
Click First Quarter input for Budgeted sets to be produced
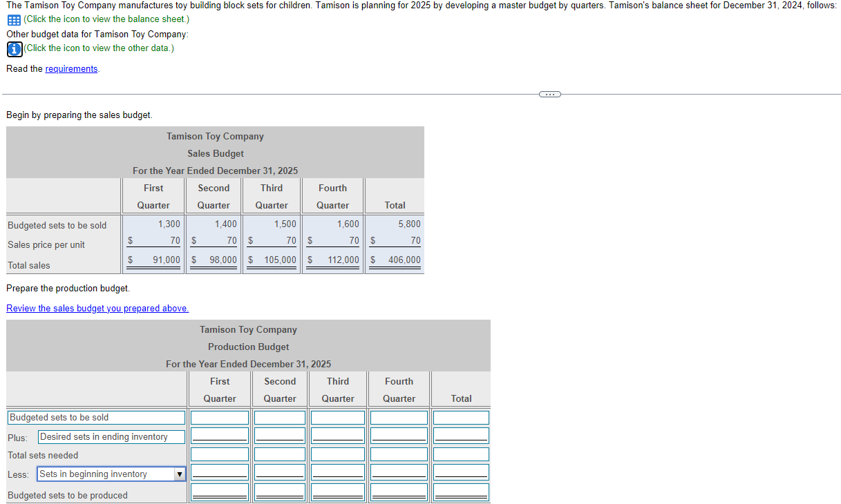[x=220, y=491]
